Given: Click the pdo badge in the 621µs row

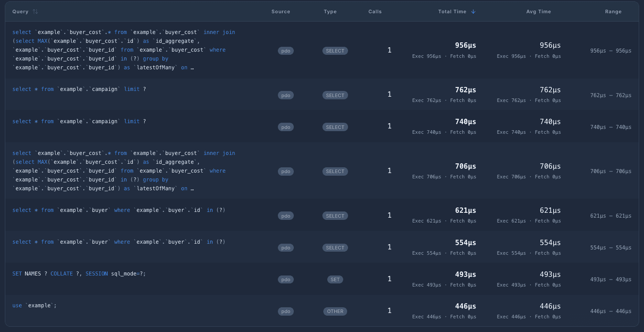Looking at the screenshot, I should point(286,216).
